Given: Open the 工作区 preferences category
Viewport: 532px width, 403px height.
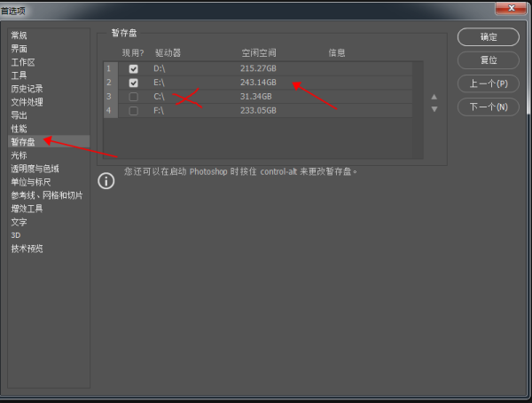Looking at the screenshot, I should (x=23, y=62).
